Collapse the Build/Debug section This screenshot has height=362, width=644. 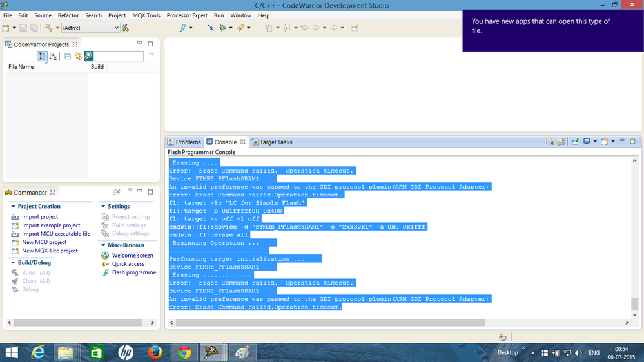pos(13,262)
